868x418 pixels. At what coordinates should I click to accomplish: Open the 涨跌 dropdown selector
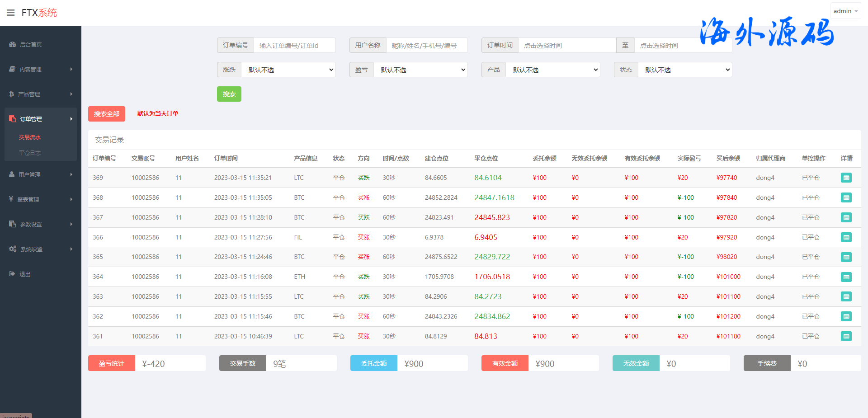(x=288, y=70)
